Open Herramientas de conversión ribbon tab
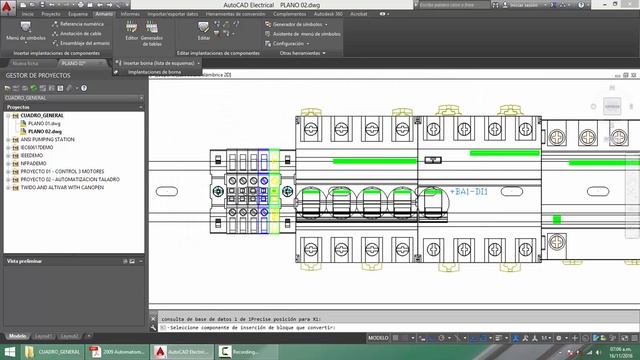Viewport: 640px width, 360px height. coord(236,14)
